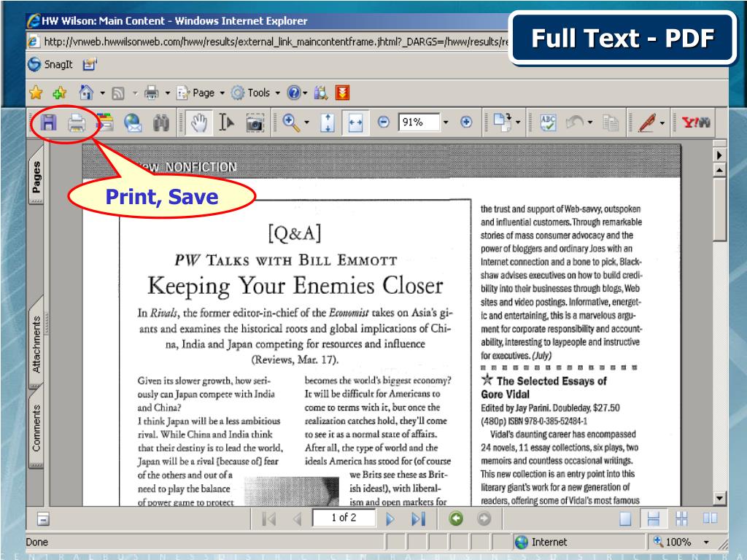Select Single Page layout
The image size is (747, 560).
(x=625, y=518)
